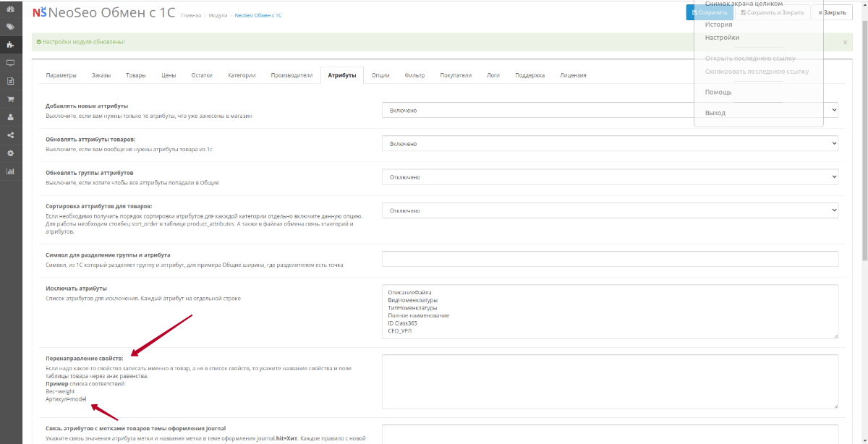Go to the Остатки tab
This screenshot has height=444, width=868.
point(202,75)
